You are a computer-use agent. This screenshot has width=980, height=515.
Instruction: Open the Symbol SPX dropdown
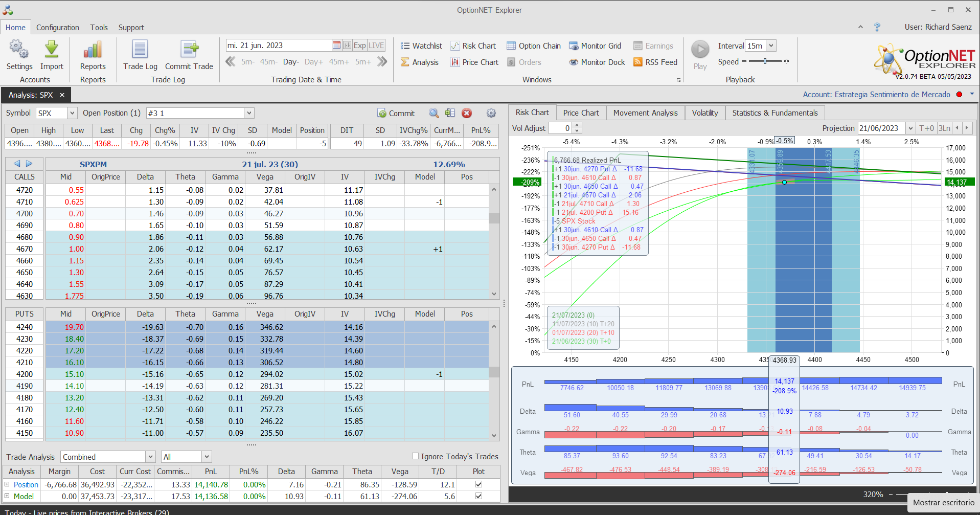pyautogui.click(x=72, y=113)
